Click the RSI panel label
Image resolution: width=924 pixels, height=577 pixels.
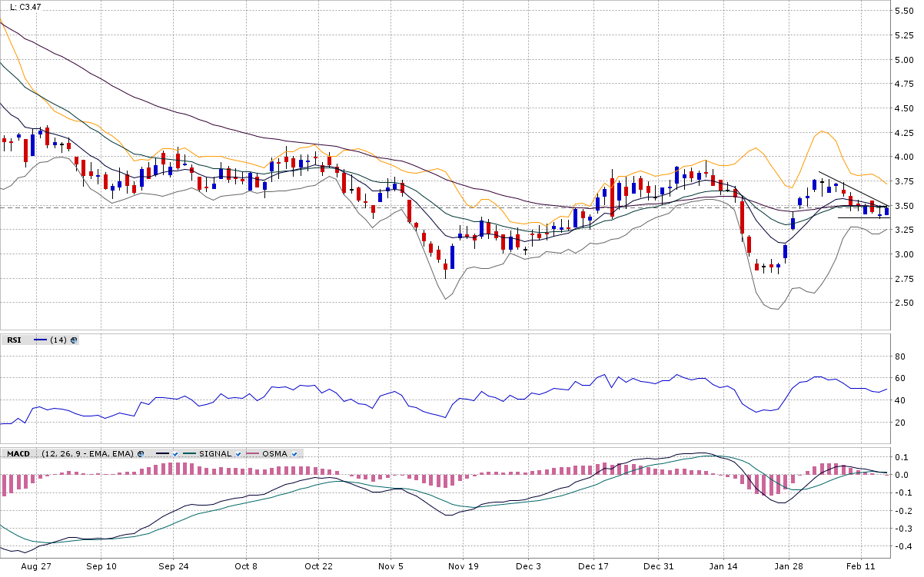[14, 340]
